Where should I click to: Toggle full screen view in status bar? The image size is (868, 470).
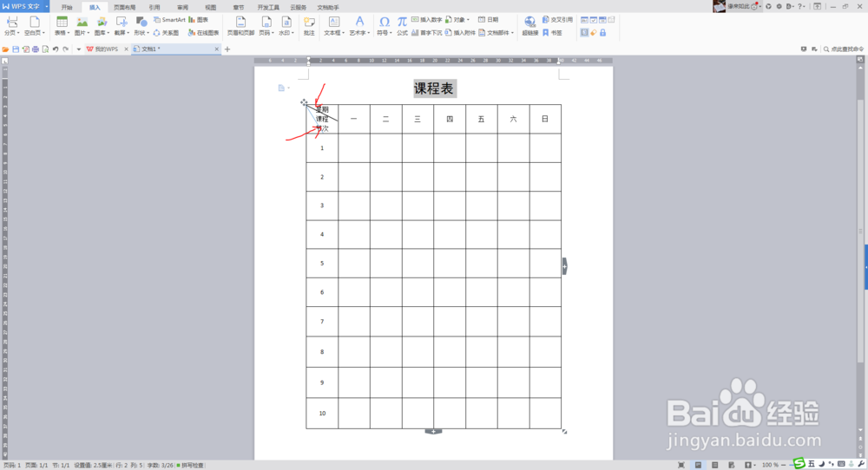(x=681, y=465)
